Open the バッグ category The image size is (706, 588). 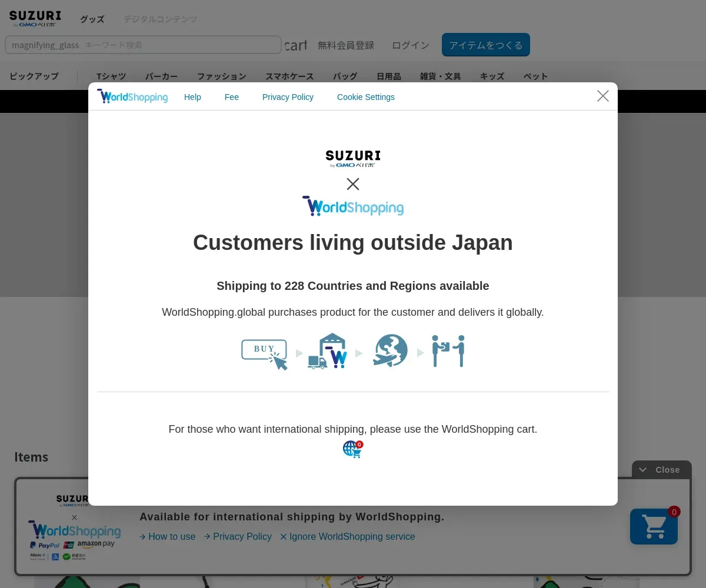(x=345, y=76)
